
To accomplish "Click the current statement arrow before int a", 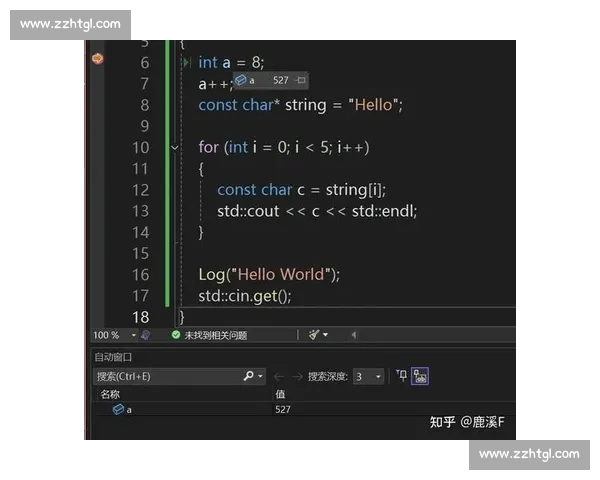I will [186, 62].
